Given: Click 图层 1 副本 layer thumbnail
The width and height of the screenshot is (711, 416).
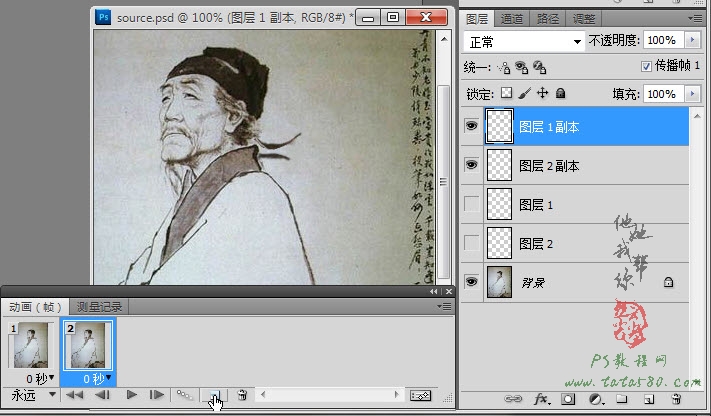Looking at the screenshot, I should pyautogui.click(x=499, y=126).
